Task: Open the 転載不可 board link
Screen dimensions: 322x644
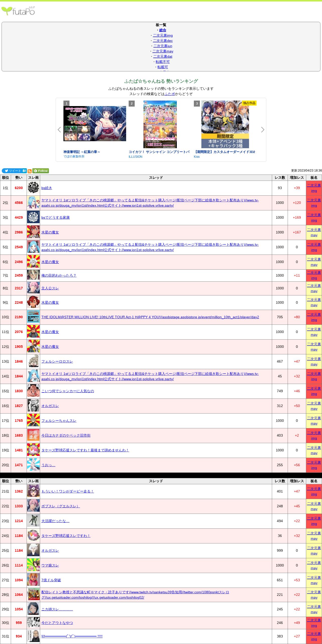Action: [x=163, y=62]
